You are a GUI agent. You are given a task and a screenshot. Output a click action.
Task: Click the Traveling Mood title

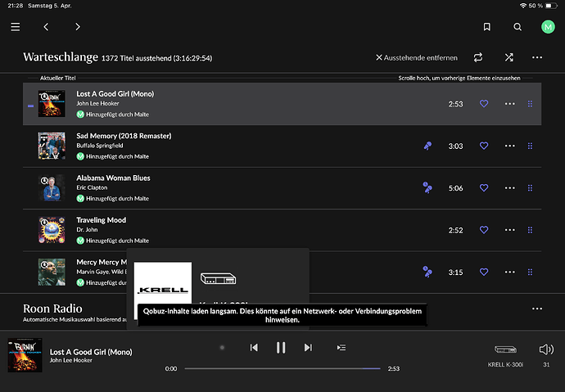(x=102, y=220)
